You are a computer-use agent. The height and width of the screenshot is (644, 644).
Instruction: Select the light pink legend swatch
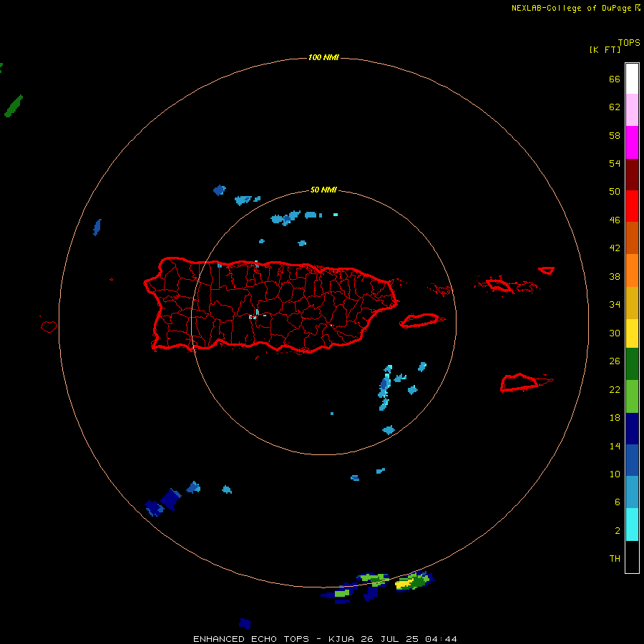pyautogui.click(x=632, y=110)
